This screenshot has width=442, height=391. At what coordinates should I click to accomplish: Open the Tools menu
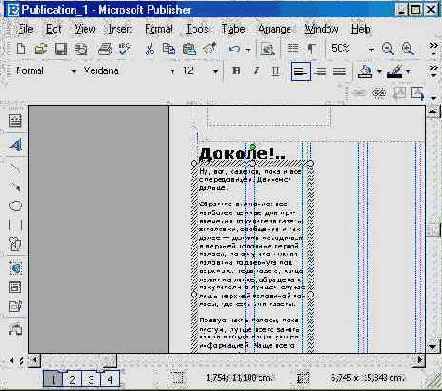point(197,29)
